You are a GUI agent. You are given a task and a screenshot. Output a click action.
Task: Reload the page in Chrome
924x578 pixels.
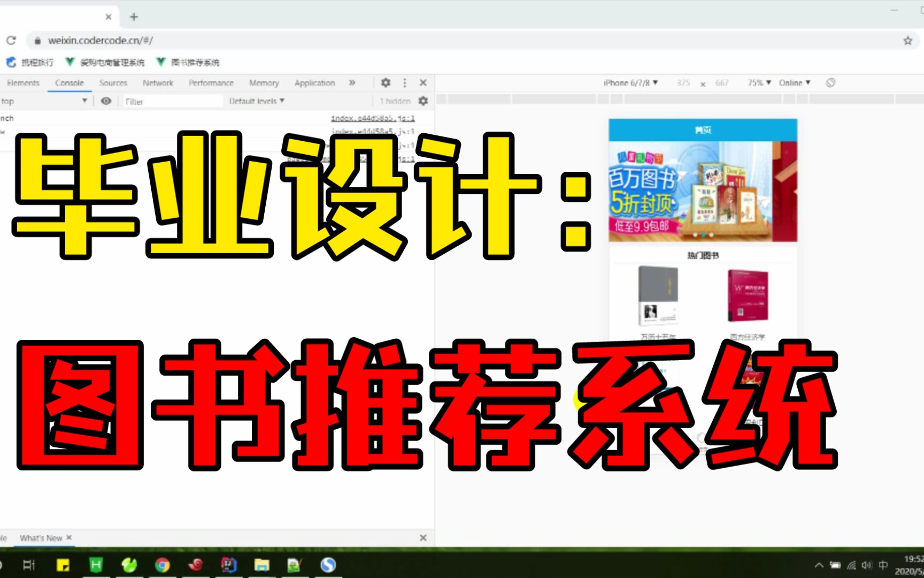[11, 41]
